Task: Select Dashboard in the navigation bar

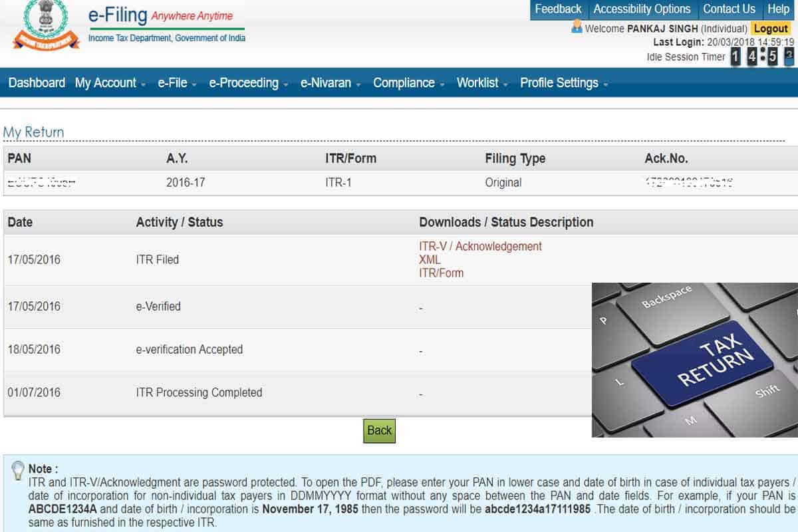Action: point(37,82)
